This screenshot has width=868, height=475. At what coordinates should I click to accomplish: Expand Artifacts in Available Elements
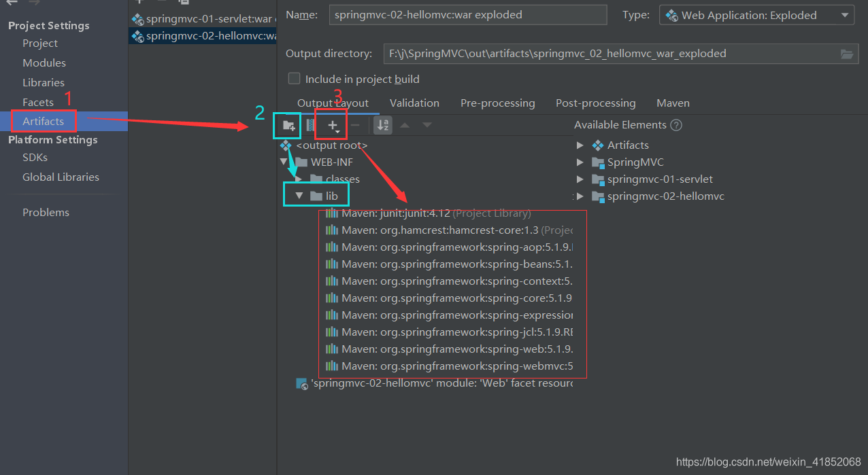tap(580, 145)
